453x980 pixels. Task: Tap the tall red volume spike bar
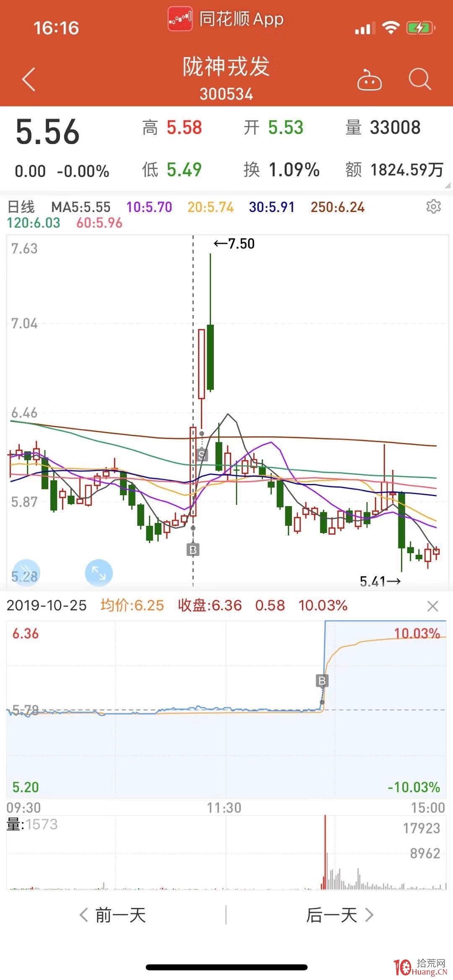coord(325,851)
